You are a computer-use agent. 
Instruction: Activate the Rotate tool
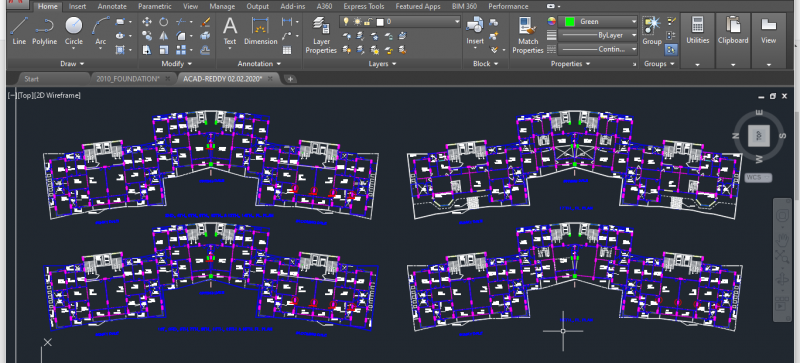[164, 22]
